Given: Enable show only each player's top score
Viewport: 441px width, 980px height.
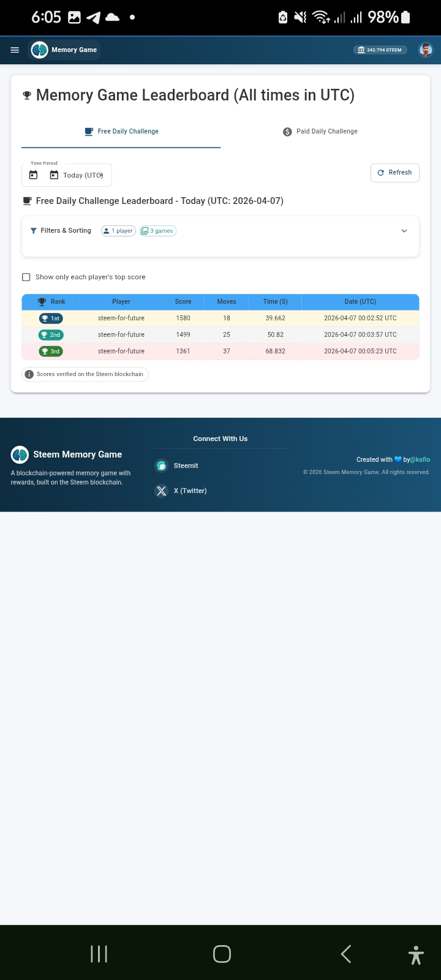Looking at the screenshot, I should [26, 277].
